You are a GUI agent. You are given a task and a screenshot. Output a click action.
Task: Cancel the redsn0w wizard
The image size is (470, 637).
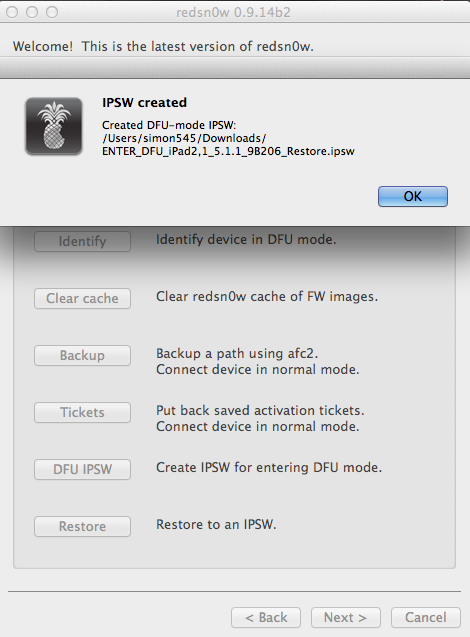point(426,618)
